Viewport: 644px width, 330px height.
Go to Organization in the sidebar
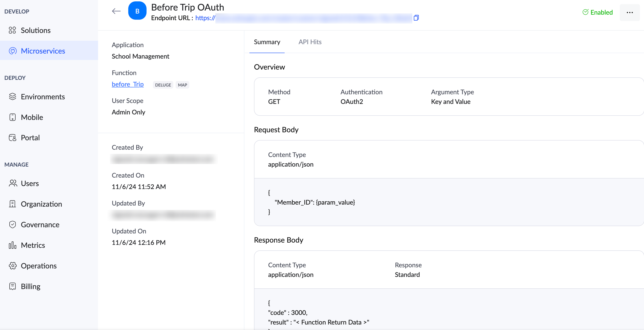[x=41, y=204]
